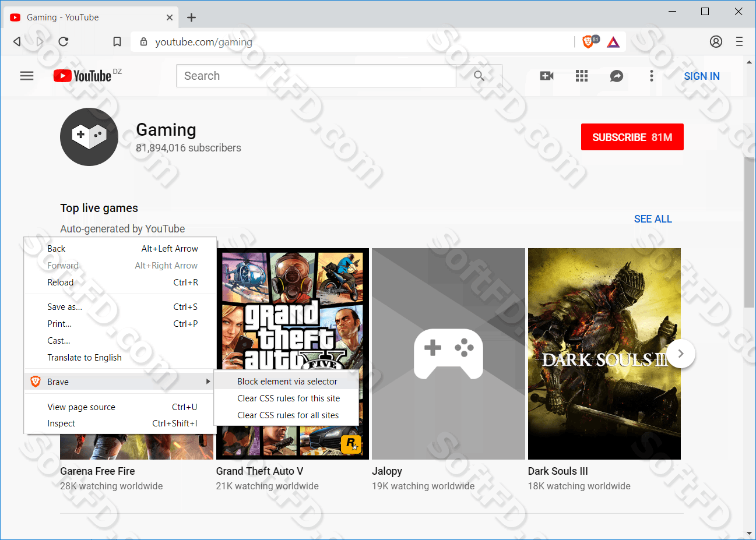This screenshot has width=756, height=540.
Task: Expand the Brave submenu arrow
Action: pos(208,382)
